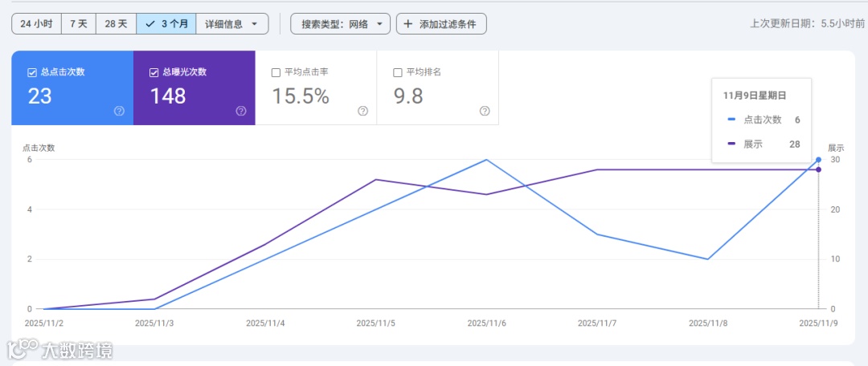Image resolution: width=868 pixels, height=366 pixels.
Task: Click the 点击次数 legend entry in tooltip
Action: tap(762, 120)
